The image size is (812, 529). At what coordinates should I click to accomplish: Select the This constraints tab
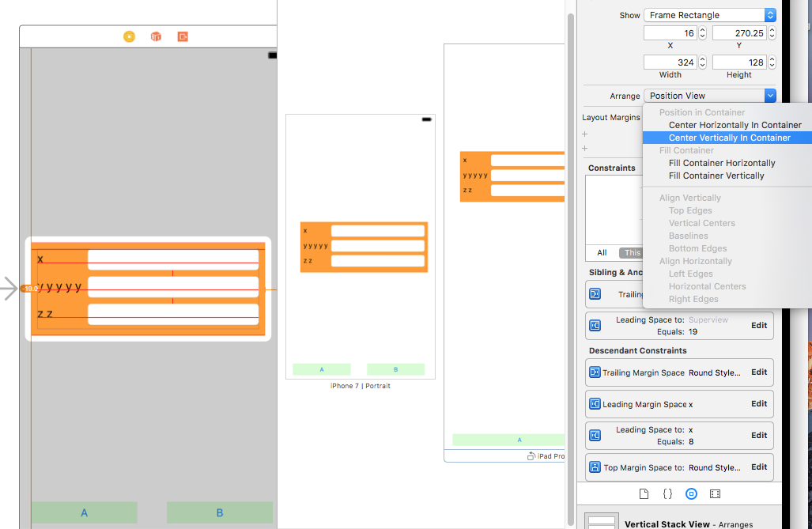pos(631,253)
